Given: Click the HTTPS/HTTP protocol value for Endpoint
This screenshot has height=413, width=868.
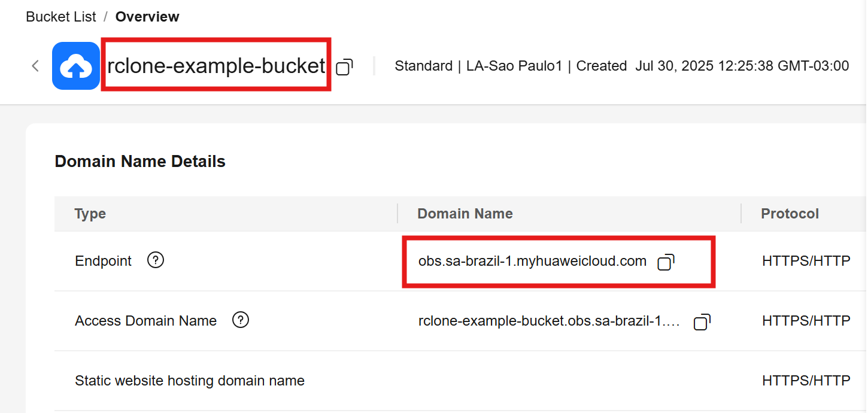Looking at the screenshot, I should pos(805,260).
